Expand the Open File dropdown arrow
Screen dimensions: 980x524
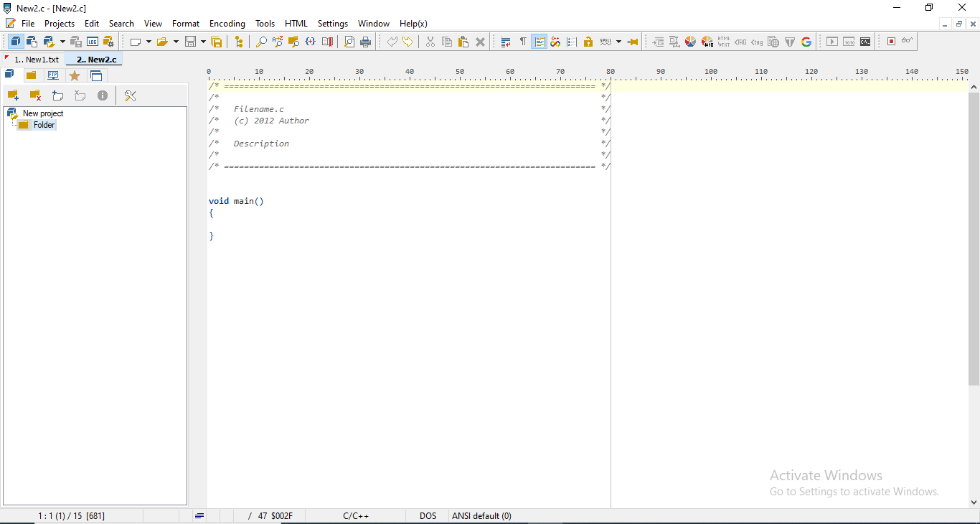click(176, 42)
